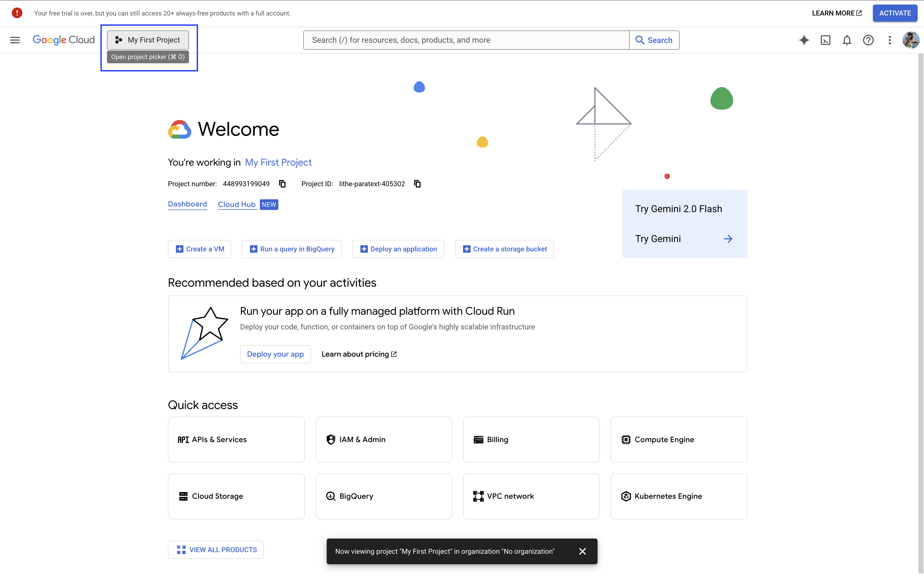Open the help question mark icon
The height and width of the screenshot is (577, 924).
[x=868, y=40]
